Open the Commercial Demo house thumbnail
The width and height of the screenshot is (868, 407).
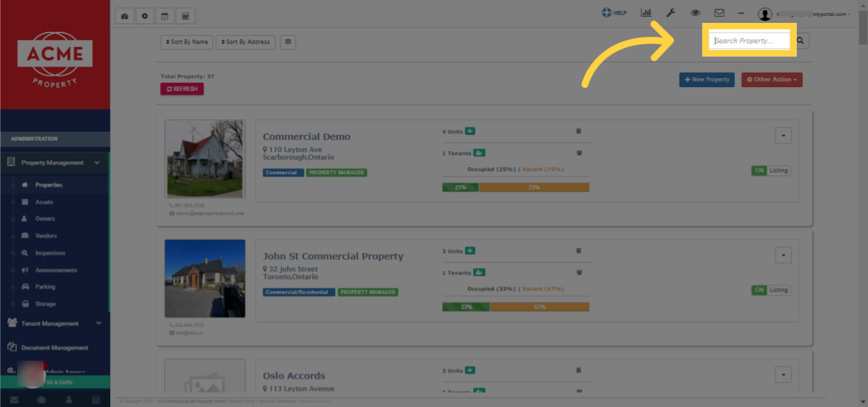205,159
